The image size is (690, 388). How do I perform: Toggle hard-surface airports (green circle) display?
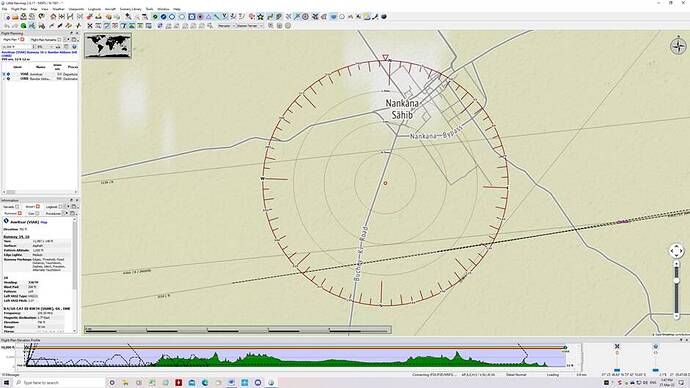click(x=155, y=17)
